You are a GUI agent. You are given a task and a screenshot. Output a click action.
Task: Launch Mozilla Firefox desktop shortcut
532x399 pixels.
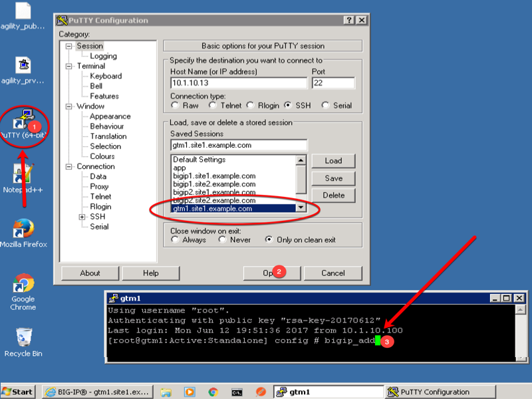(x=23, y=233)
